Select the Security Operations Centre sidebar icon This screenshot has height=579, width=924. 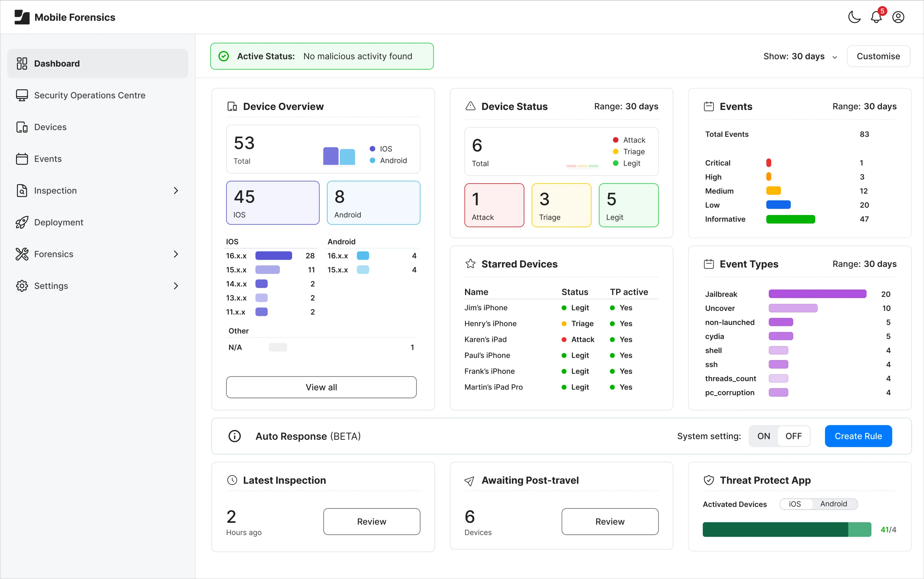tap(22, 95)
